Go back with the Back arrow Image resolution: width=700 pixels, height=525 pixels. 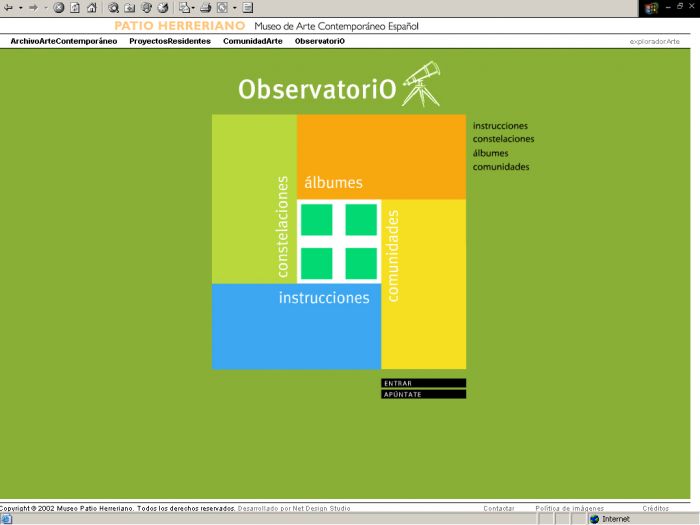[x=8, y=8]
